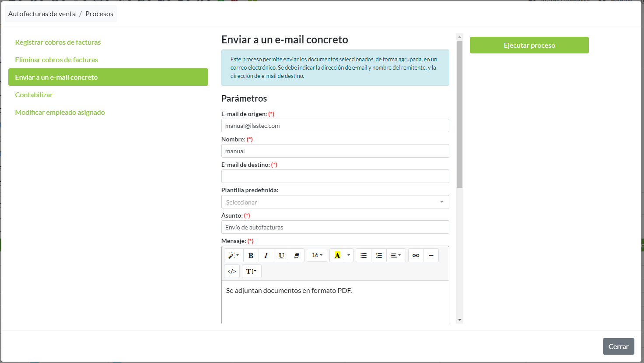Screen dimensions: 644x363
Task: Apply italic style to message text
Action: (x=266, y=255)
